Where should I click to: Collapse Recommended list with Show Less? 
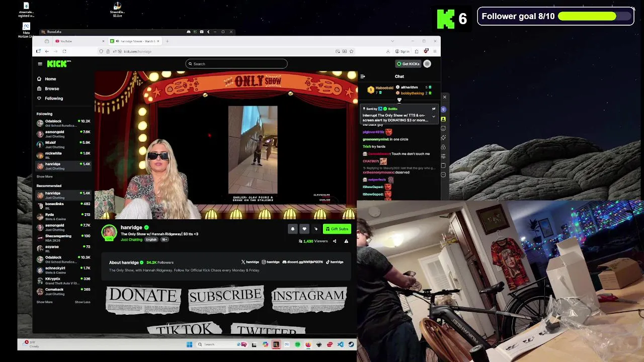[x=83, y=302]
